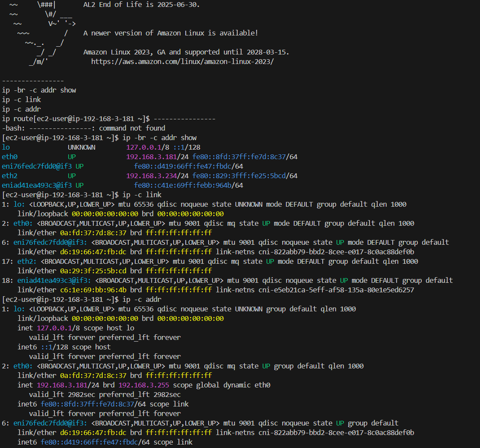Click 'scope global dynamic eth0' text
Image resolution: width=480 pixels, height=448 pixels.
point(222,385)
